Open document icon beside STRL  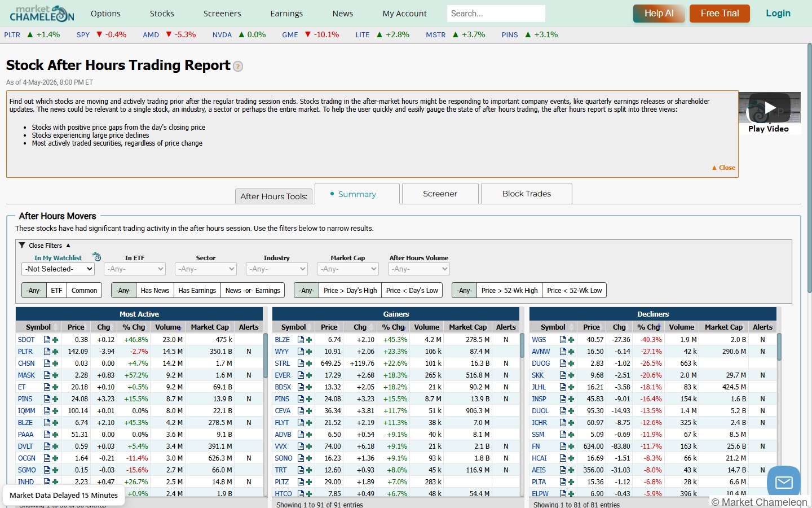[301, 364]
